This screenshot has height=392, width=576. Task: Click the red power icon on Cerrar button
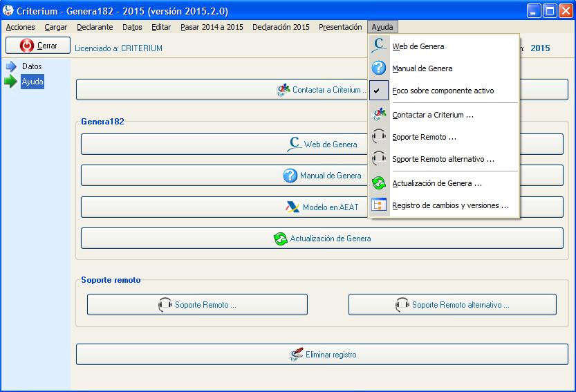[x=26, y=46]
